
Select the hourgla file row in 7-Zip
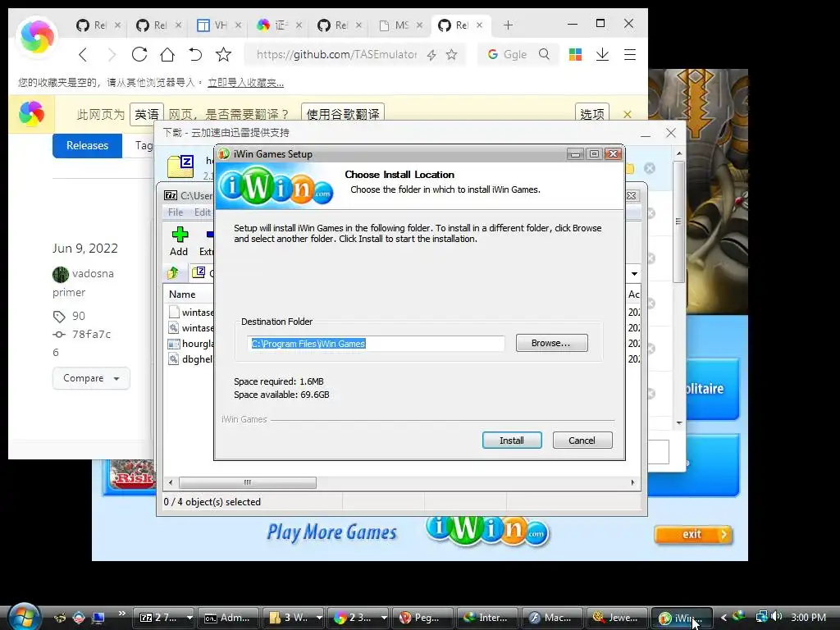coord(190,344)
